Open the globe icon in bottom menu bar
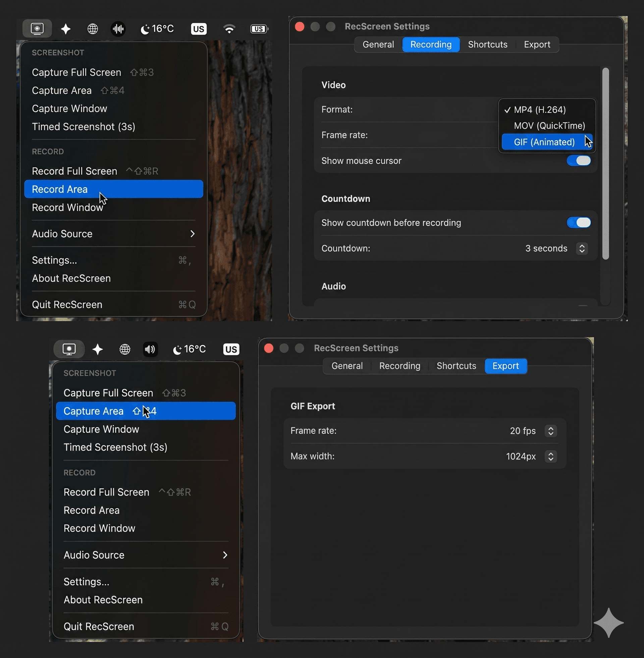The height and width of the screenshot is (658, 644). pyautogui.click(x=125, y=349)
